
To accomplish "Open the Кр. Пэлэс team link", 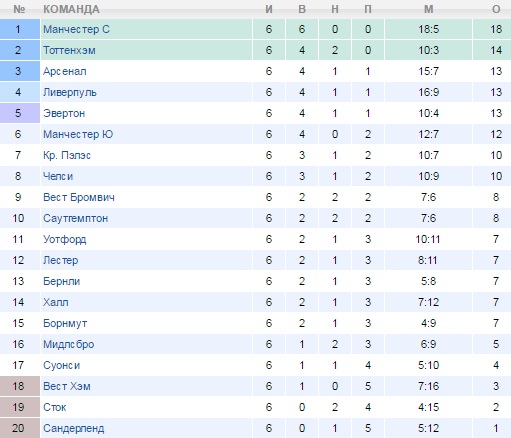I will [x=67, y=155].
